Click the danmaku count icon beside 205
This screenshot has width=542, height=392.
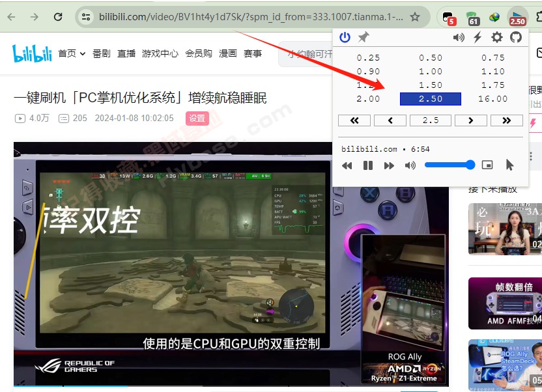pos(64,119)
